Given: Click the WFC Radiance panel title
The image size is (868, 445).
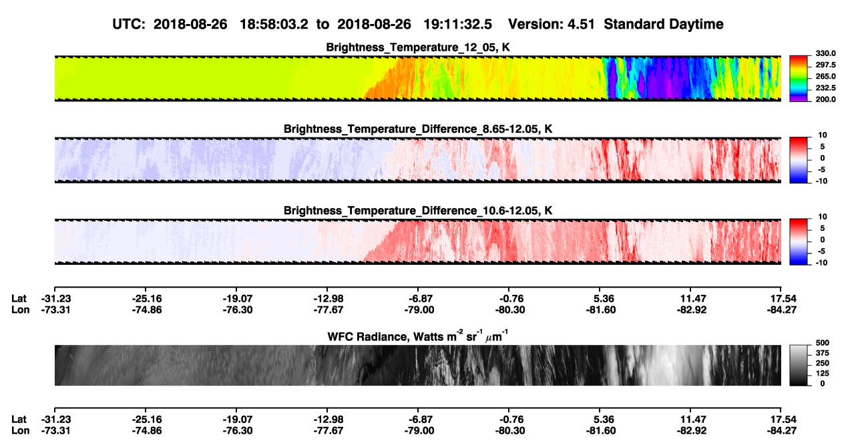Looking at the screenshot, I should pos(418,337).
